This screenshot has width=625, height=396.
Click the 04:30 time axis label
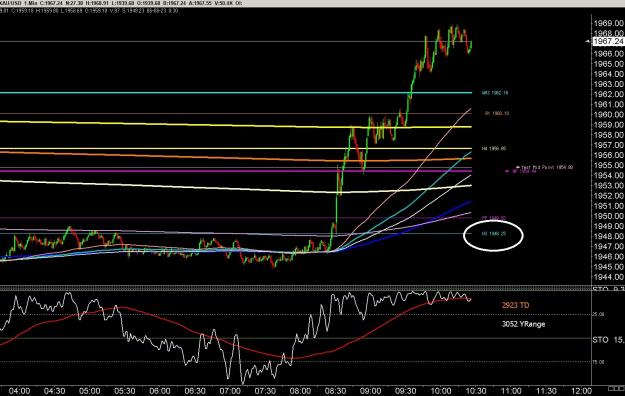tap(54, 391)
